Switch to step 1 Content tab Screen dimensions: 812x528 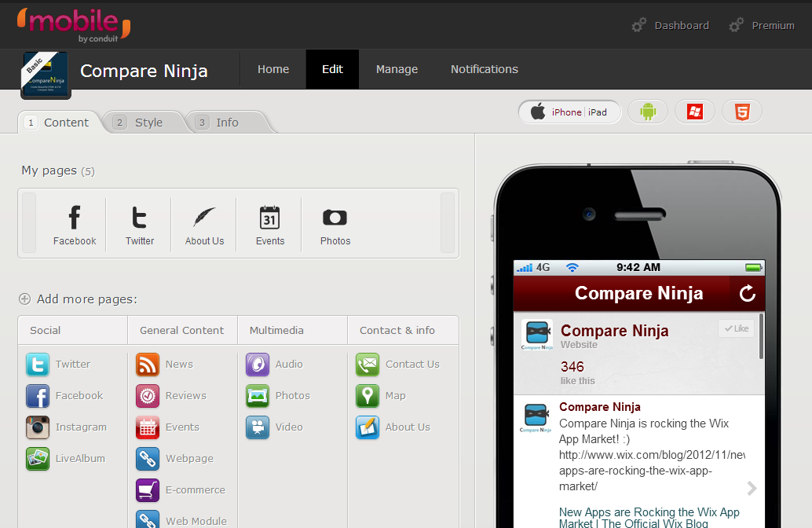(60, 123)
